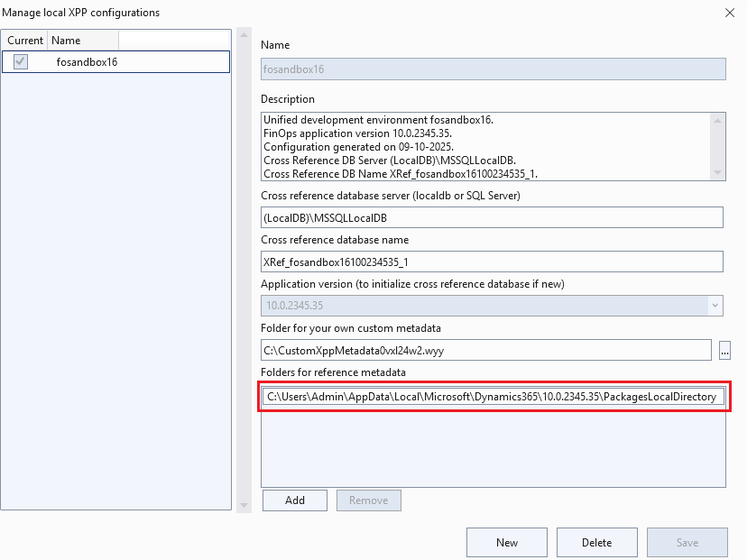
Task: Click the Delete button
Action: pos(596,542)
